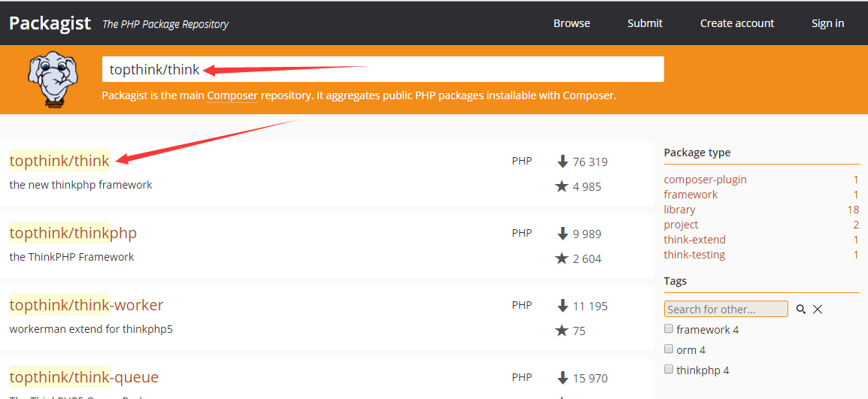The width and height of the screenshot is (868, 399).
Task: Filter by think-testing package type
Action: click(694, 255)
